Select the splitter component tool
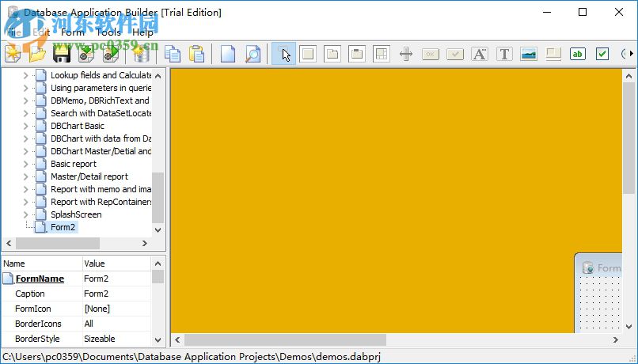This screenshot has width=638, height=364. tap(406, 54)
